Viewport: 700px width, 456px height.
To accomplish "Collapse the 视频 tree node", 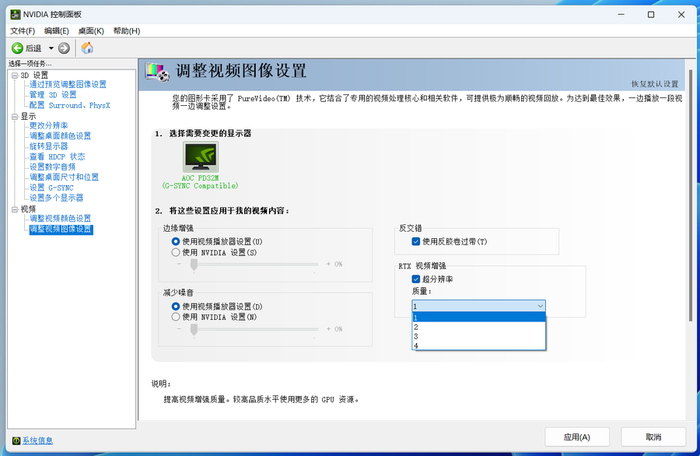I will click(14, 209).
